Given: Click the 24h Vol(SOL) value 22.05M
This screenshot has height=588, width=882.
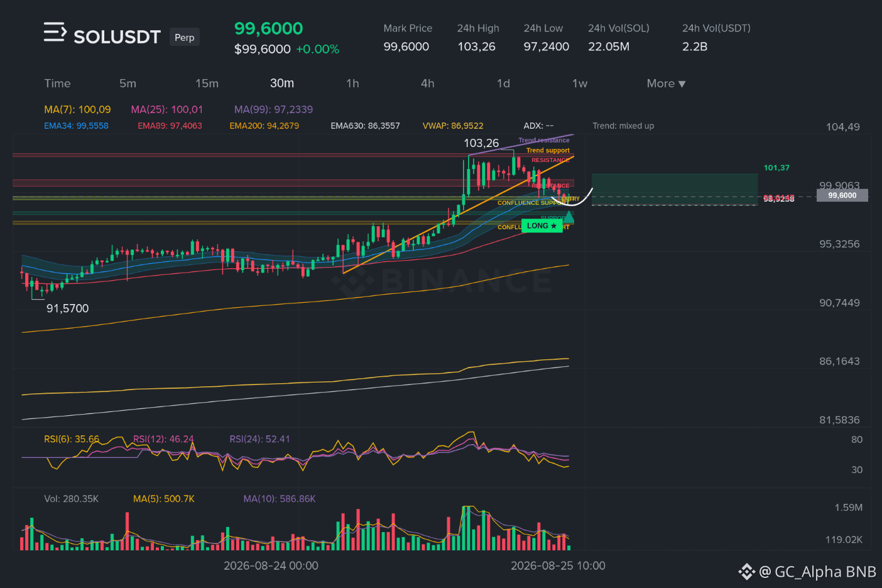Looking at the screenshot, I should tap(609, 46).
